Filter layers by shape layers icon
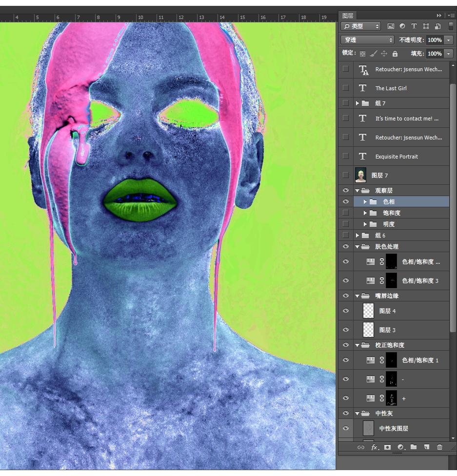457x476 pixels. coord(426,26)
